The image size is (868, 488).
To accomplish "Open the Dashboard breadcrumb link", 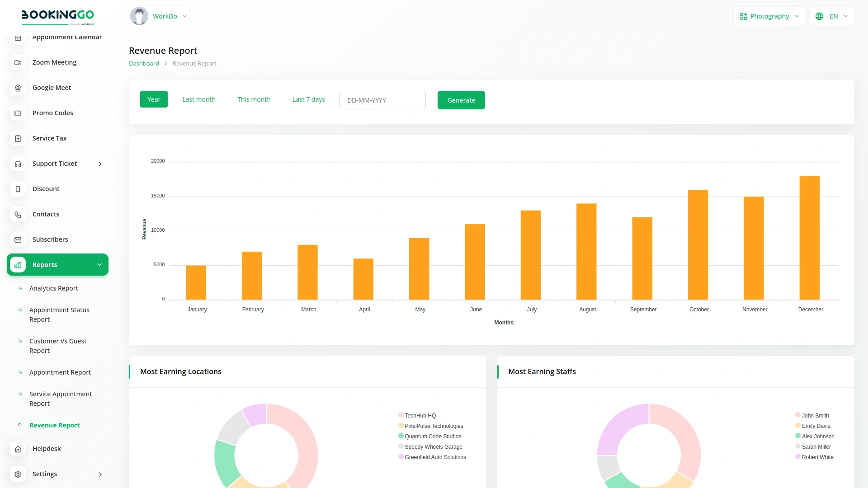I will coord(144,63).
